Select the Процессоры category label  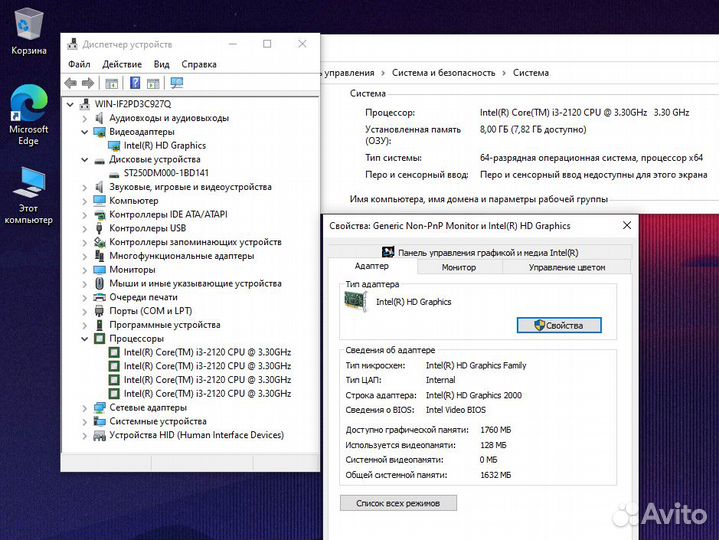click(x=136, y=338)
